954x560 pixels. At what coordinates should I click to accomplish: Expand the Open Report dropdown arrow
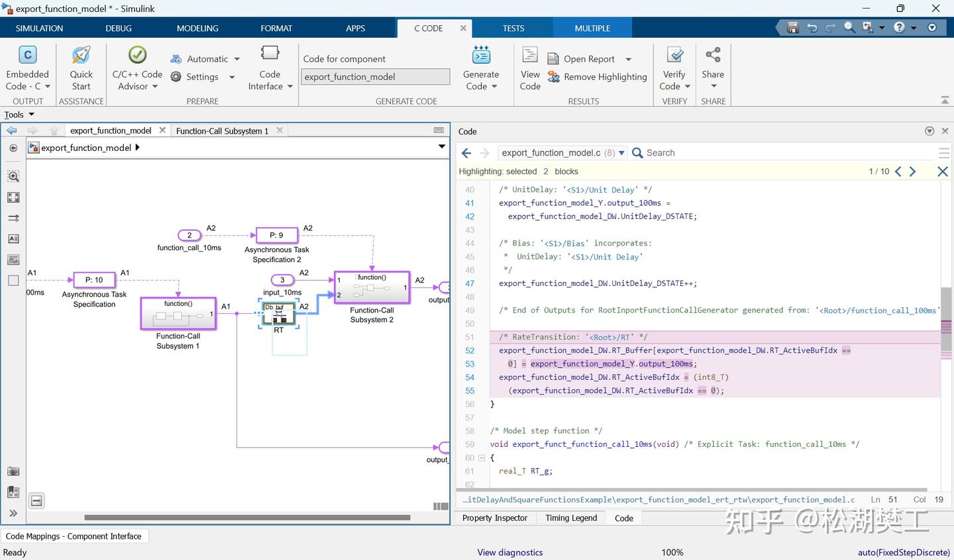(x=628, y=59)
